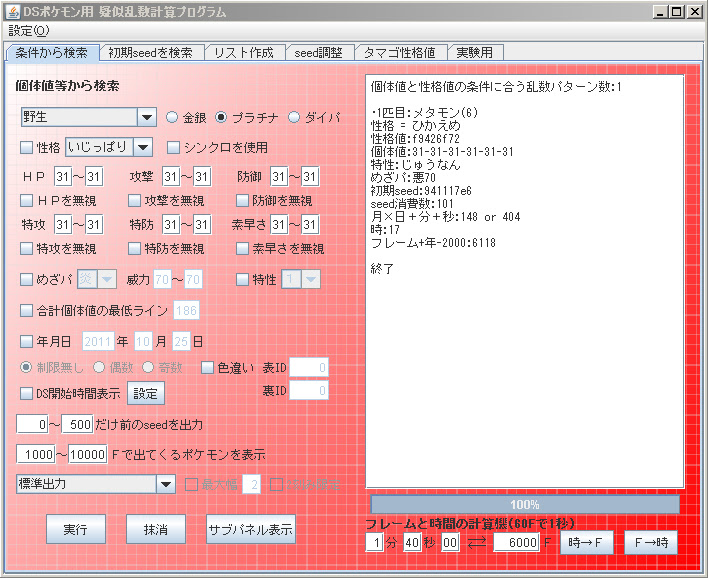Image resolution: width=708 pixels, height=578 pixels.
Task: Switch to the 実験用 tab
Action: click(x=475, y=53)
